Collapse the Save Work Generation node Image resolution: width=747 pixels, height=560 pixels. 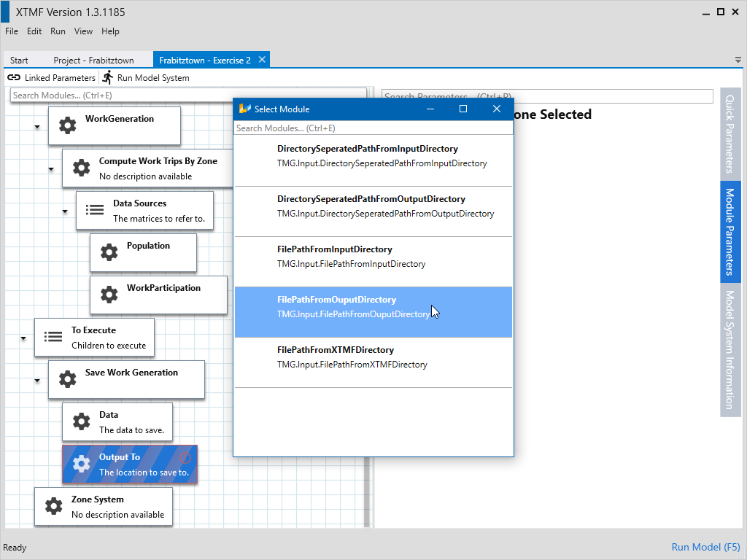pyautogui.click(x=37, y=381)
